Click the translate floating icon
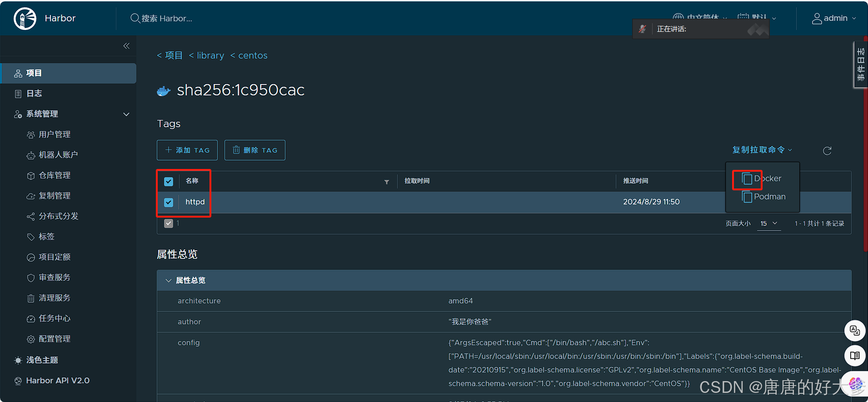 pos(855,330)
